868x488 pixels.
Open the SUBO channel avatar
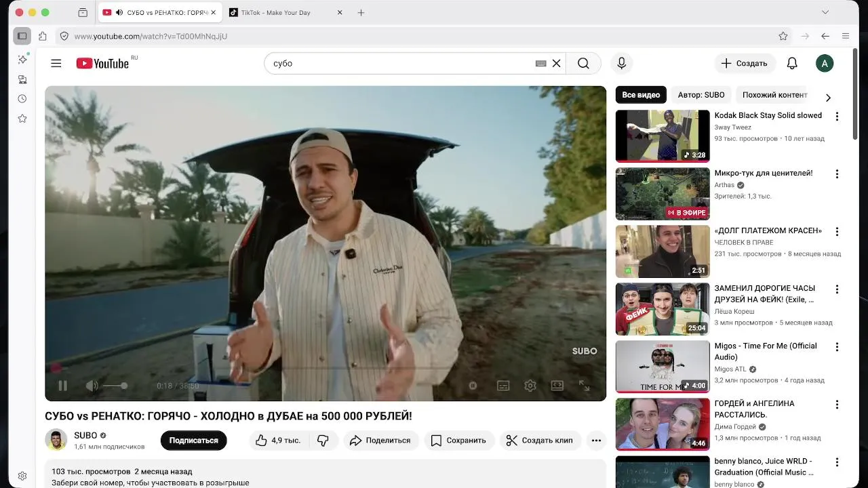point(56,440)
